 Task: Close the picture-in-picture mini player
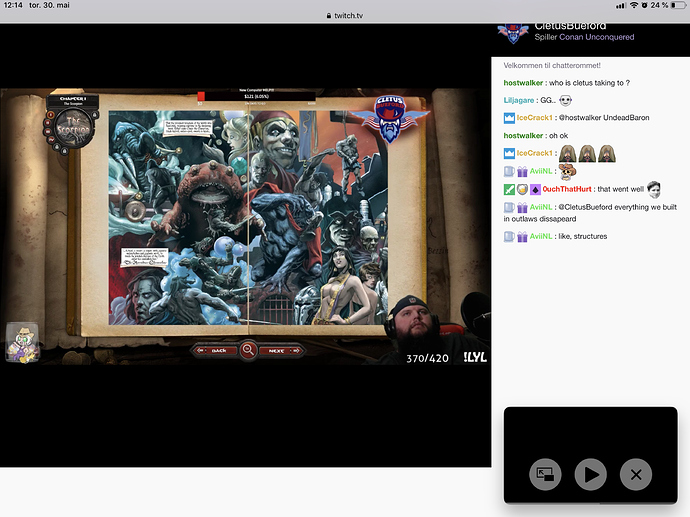pos(636,474)
